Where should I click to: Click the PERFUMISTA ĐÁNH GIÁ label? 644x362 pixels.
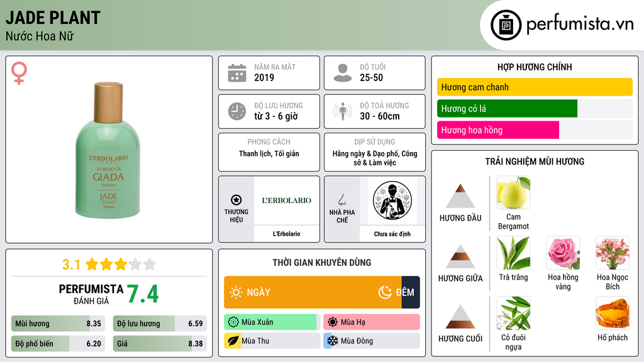coord(91,294)
